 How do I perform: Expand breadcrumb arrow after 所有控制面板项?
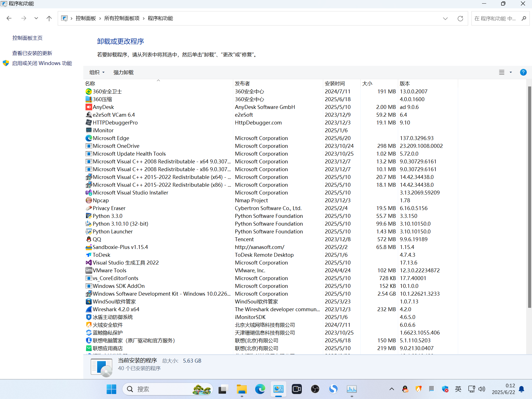pyautogui.click(x=144, y=18)
